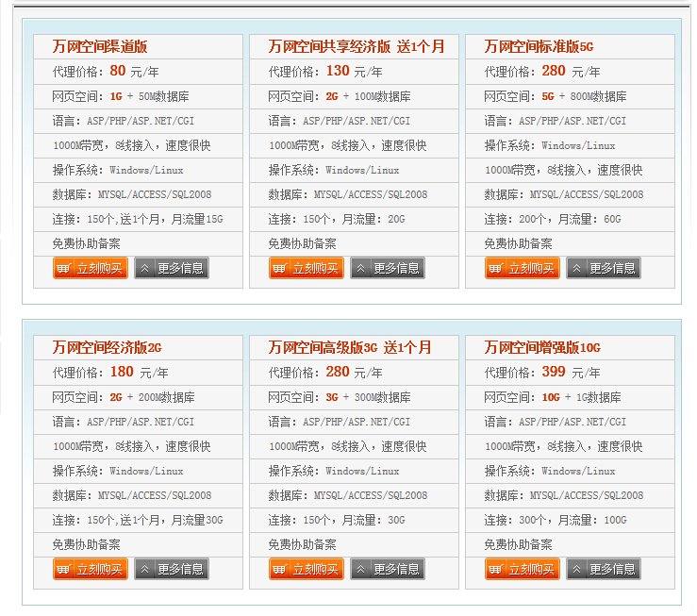
Task: Click the 130 元/年 price text
Action: click(x=354, y=71)
